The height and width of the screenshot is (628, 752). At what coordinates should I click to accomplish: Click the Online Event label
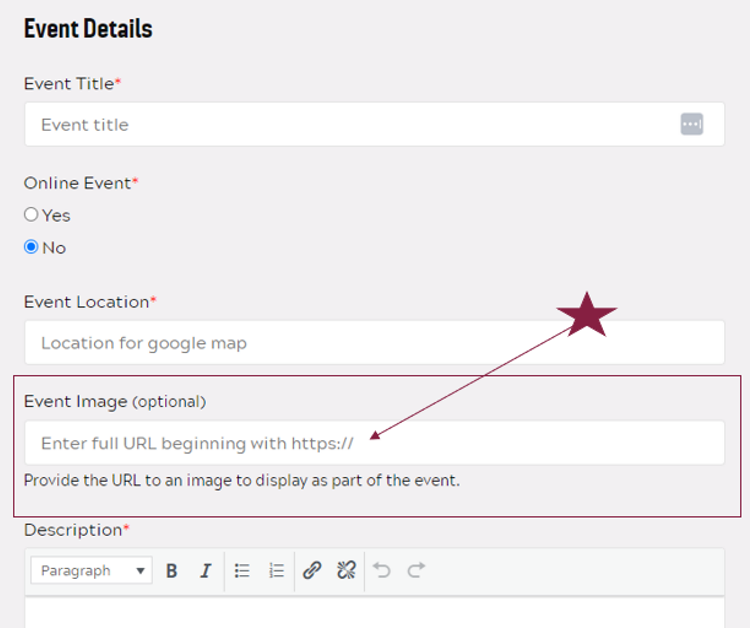pos(81,183)
